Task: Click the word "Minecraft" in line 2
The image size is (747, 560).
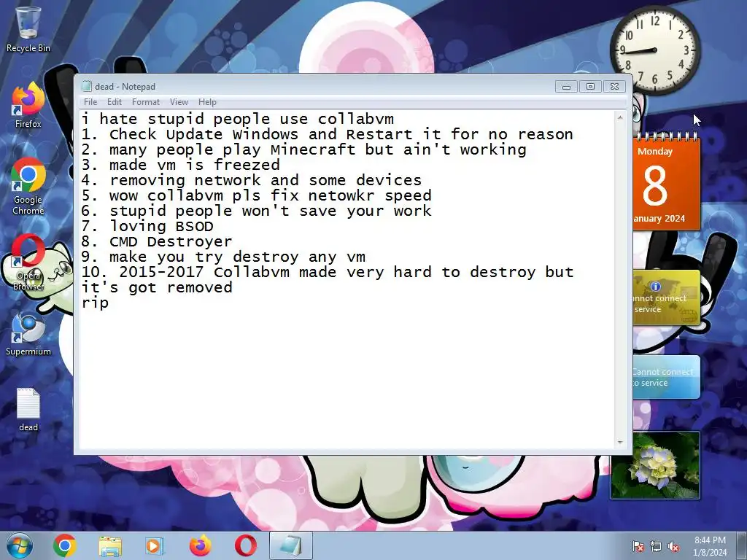Action: click(x=312, y=149)
